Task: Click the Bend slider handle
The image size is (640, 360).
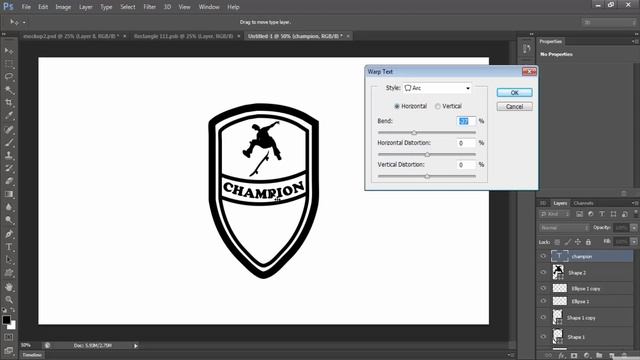Action: point(414,133)
